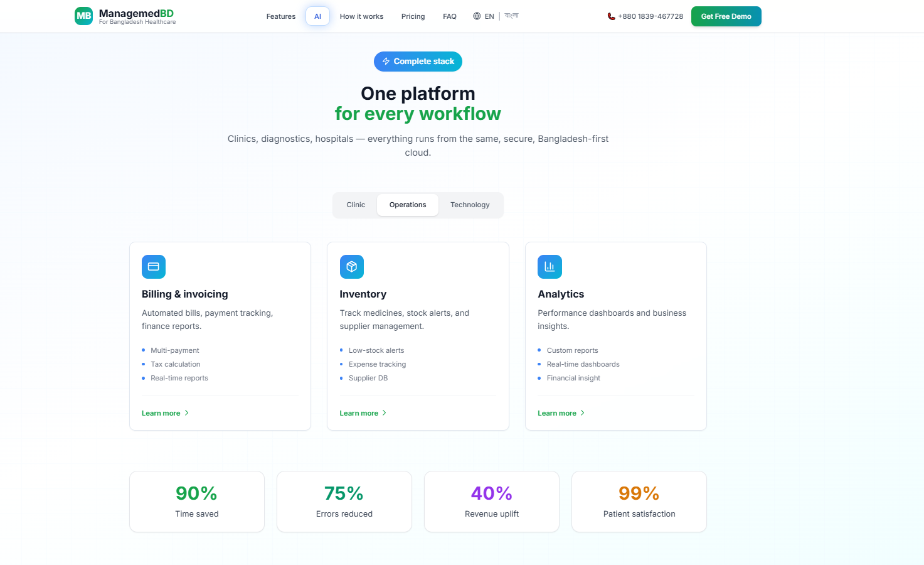Click the 99% Patient satisfaction stat card
This screenshot has height=565, width=924.
point(639,502)
